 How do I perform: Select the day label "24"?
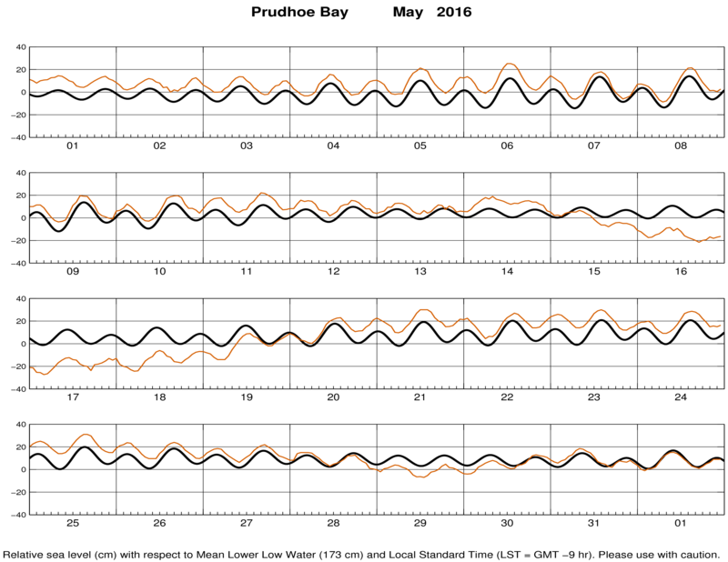point(681,397)
